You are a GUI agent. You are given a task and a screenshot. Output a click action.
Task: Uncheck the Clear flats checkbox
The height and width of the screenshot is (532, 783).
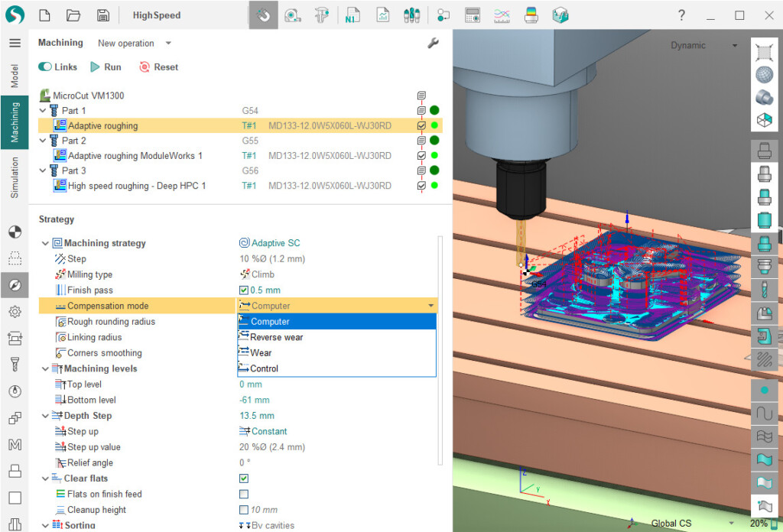244,478
